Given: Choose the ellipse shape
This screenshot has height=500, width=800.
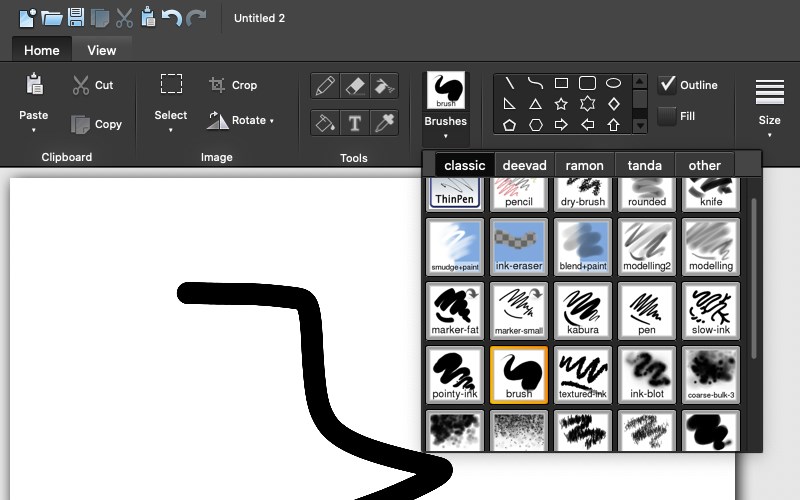Looking at the screenshot, I should (613, 83).
